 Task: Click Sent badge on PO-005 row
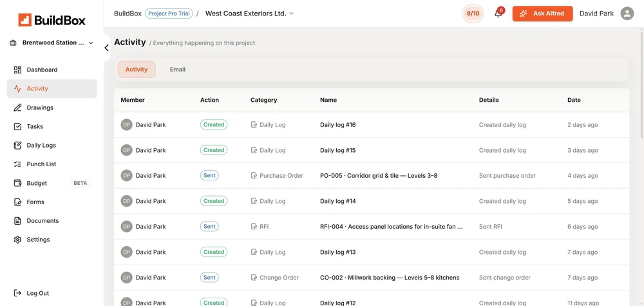pyautogui.click(x=209, y=175)
